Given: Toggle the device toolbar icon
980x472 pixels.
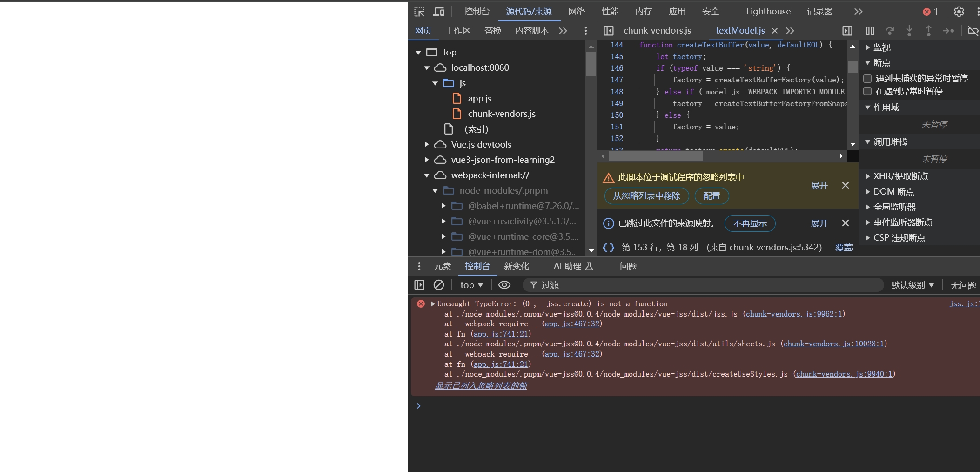Looking at the screenshot, I should [439, 12].
